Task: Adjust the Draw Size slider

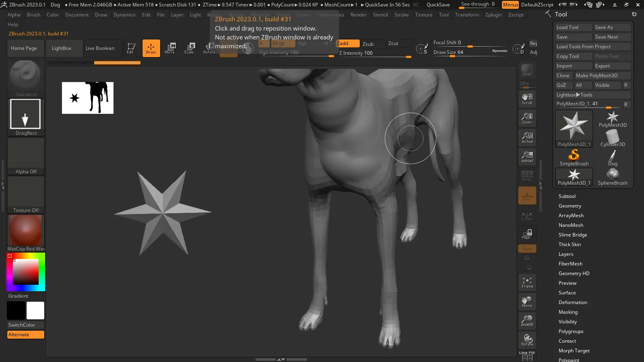Action: pos(470,53)
